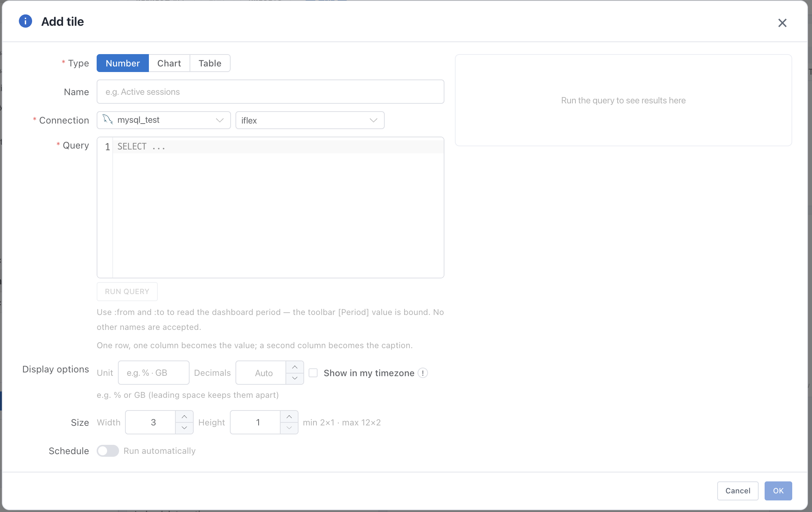
Task: Increase Height with the up arrow
Action: 289,416
